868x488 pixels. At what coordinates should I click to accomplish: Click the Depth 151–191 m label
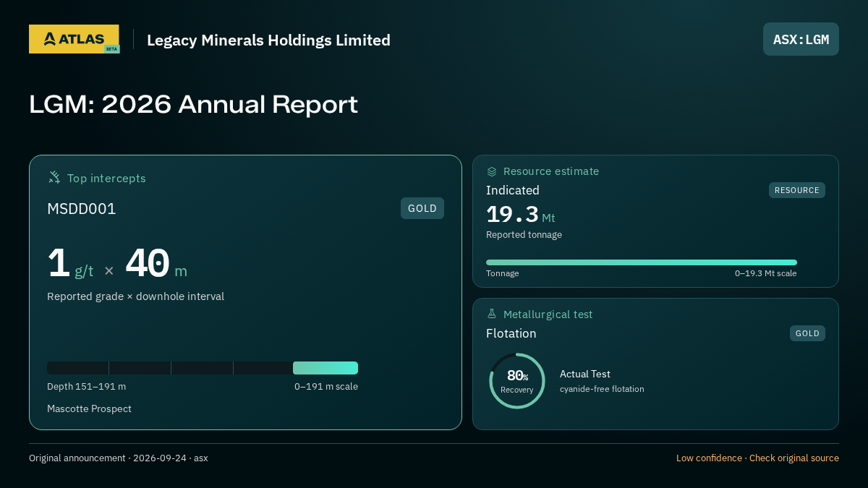(86, 387)
